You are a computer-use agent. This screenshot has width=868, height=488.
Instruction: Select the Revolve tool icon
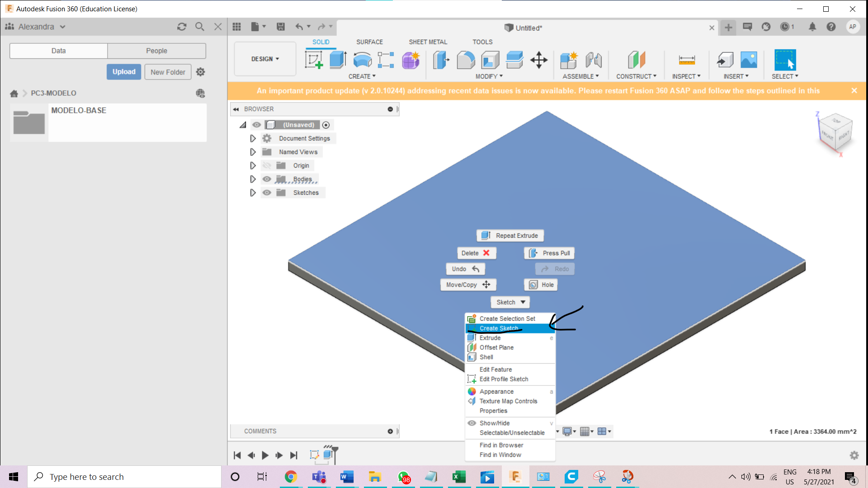pos(362,60)
